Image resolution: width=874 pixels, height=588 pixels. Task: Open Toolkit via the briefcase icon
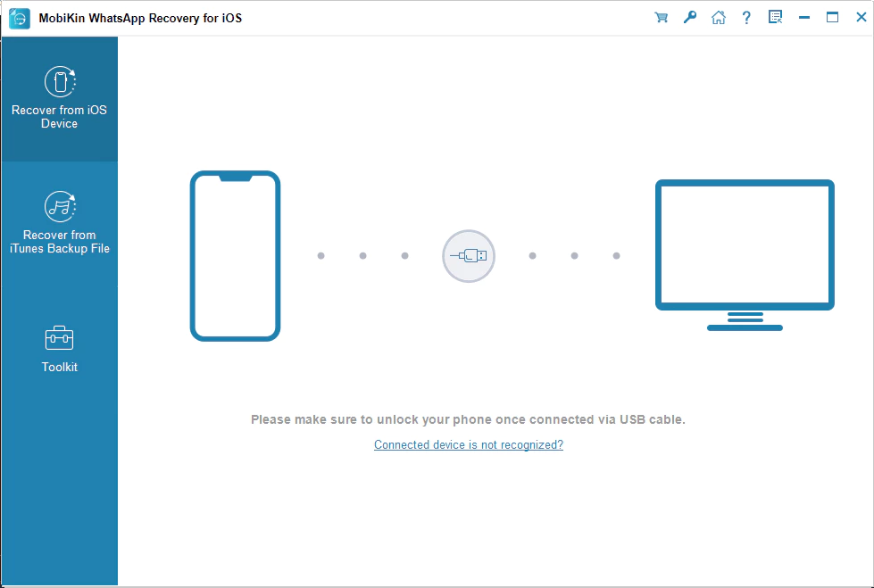[59, 336]
